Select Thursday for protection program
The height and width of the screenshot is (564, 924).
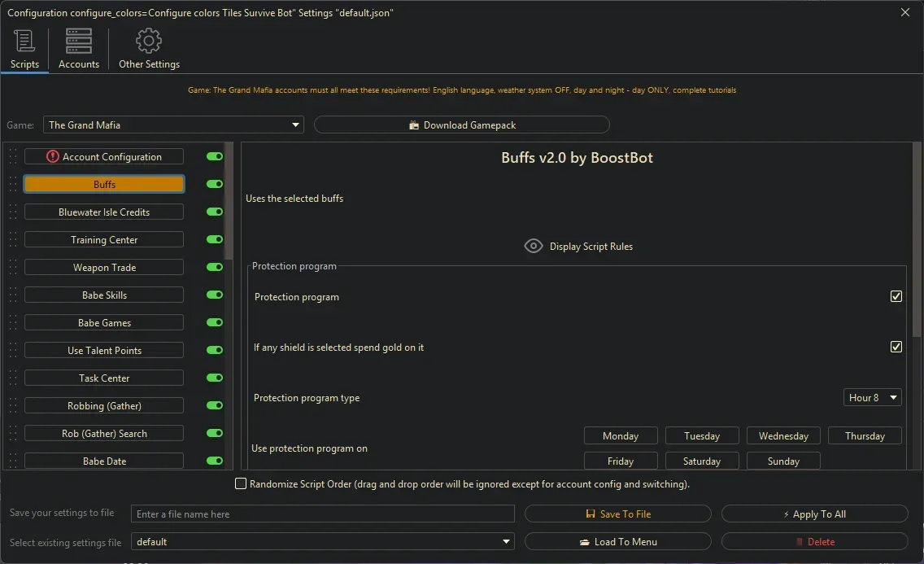(865, 436)
